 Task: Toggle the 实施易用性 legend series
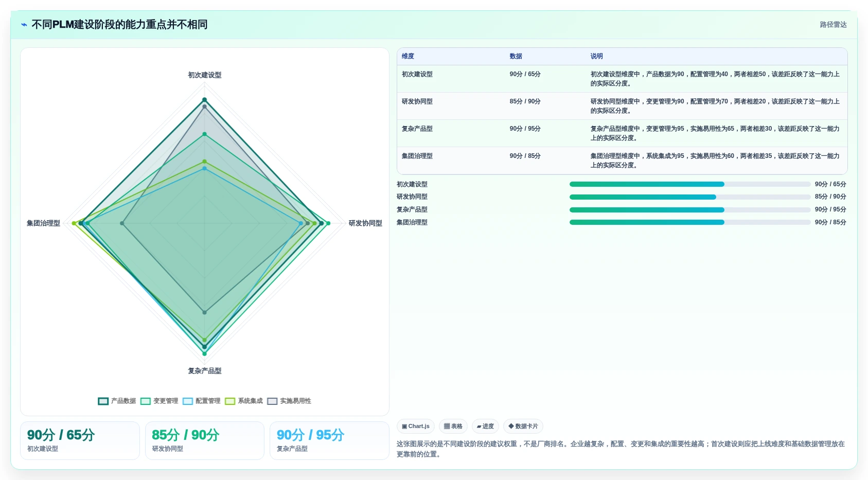click(289, 401)
